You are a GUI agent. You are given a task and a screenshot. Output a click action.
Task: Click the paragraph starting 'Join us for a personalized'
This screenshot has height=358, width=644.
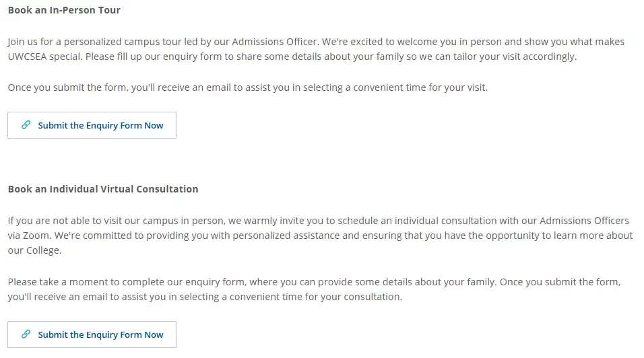(x=316, y=49)
